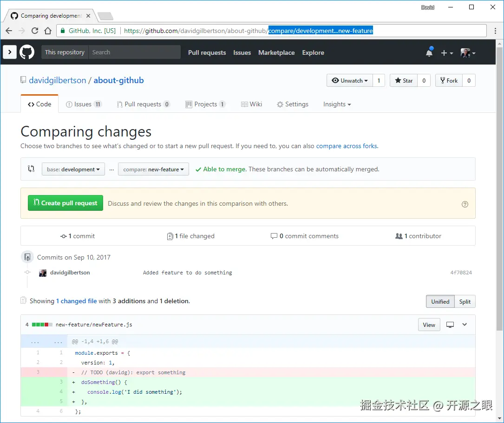
Task: Click the desktop display icon
Action: (450, 325)
